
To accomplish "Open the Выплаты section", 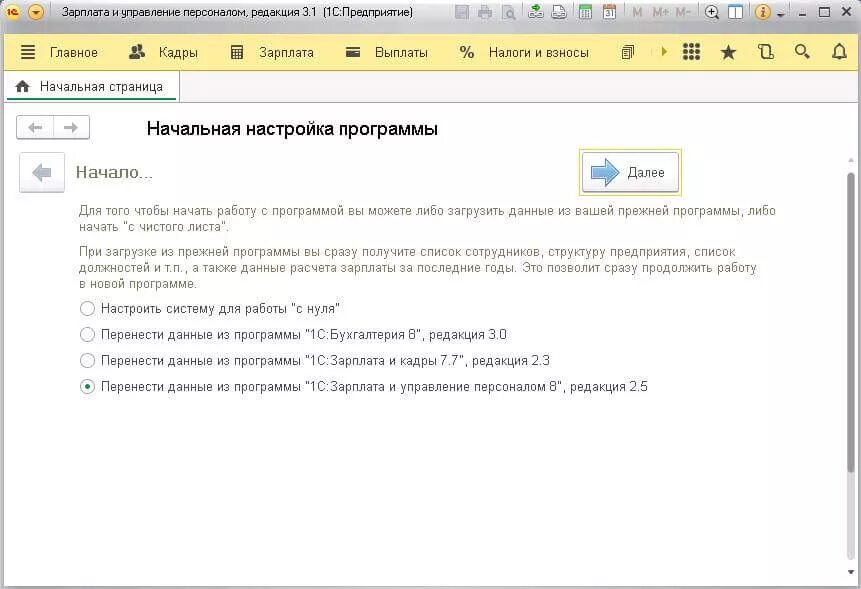I will (x=401, y=53).
